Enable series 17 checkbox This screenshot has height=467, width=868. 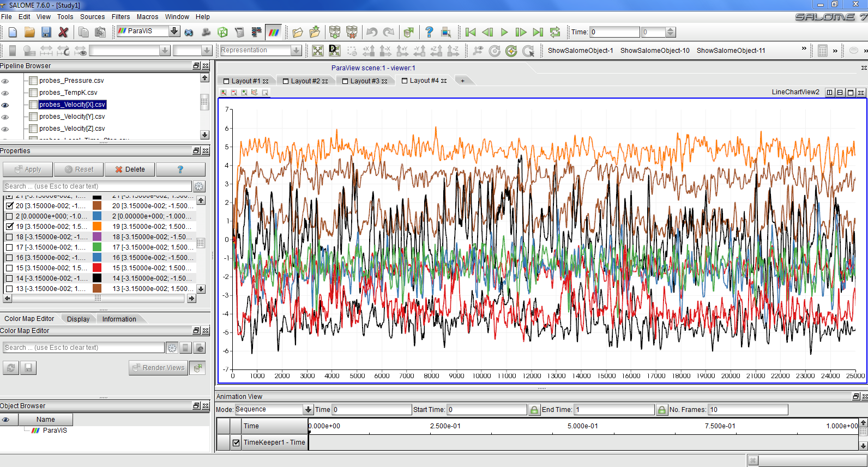tap(9, 247)
